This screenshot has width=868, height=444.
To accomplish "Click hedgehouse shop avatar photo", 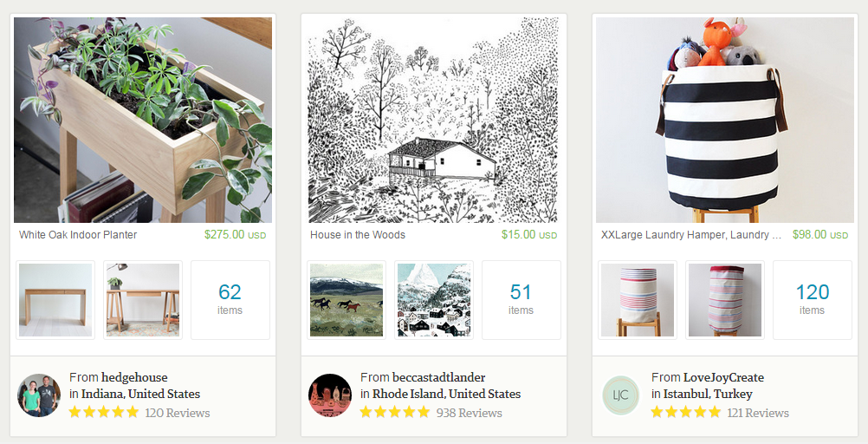I will click(x=39, y=395).
